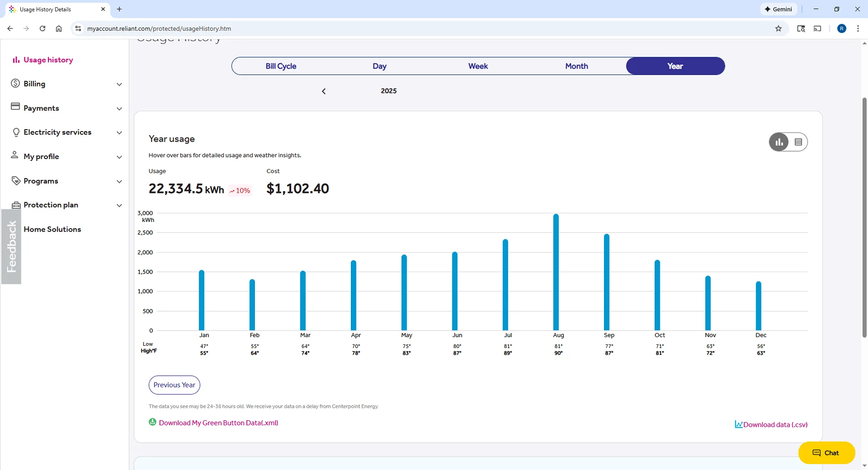Click the browser reload icon
The image size is (868, 470).
(42, 28)
